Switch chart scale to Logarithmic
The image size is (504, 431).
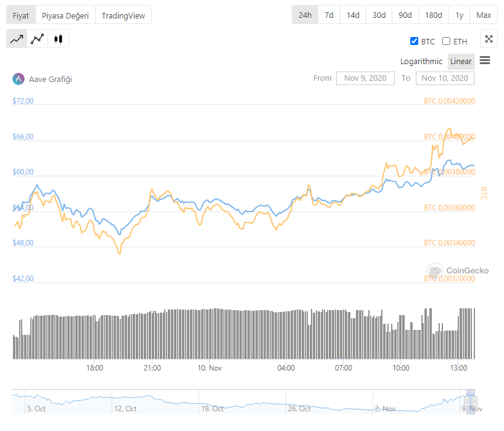tap(421, 61)
